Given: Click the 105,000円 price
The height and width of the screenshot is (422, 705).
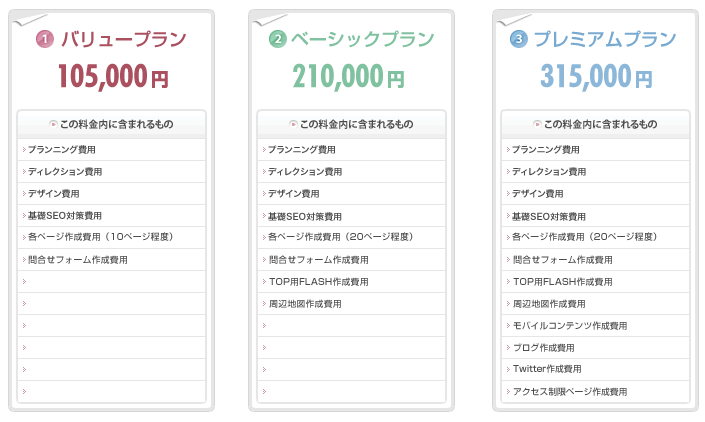Looking at the screenshot, I should (113, 76).
